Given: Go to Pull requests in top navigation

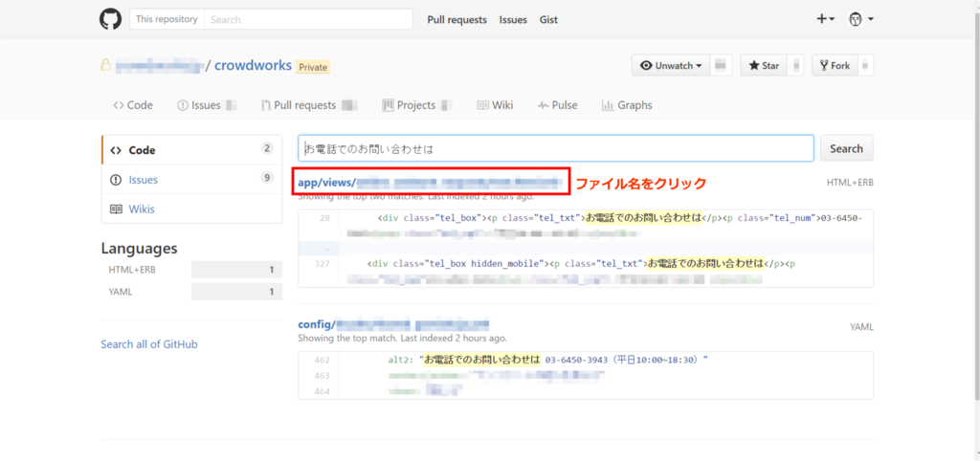Looking at the screenshot, I should click(x=457, y=19).
